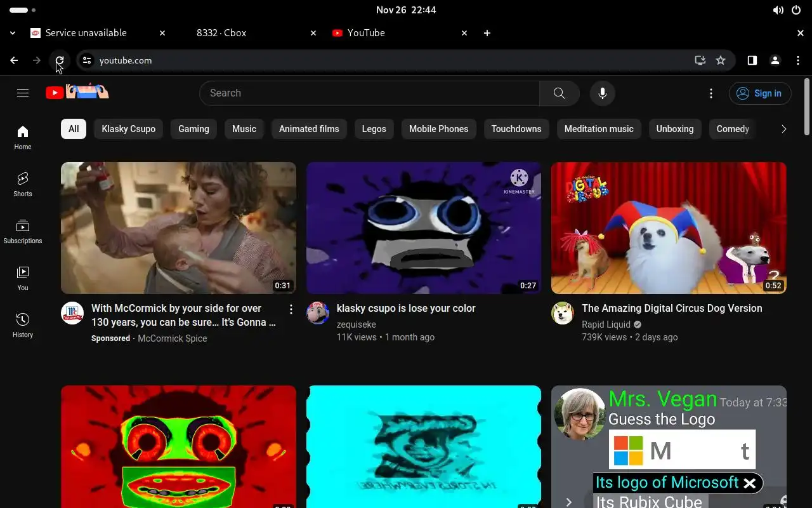Viewport: 812px width, 508px height.
Task: Go forward with the browser arrow
Action: tap(37, 60)
